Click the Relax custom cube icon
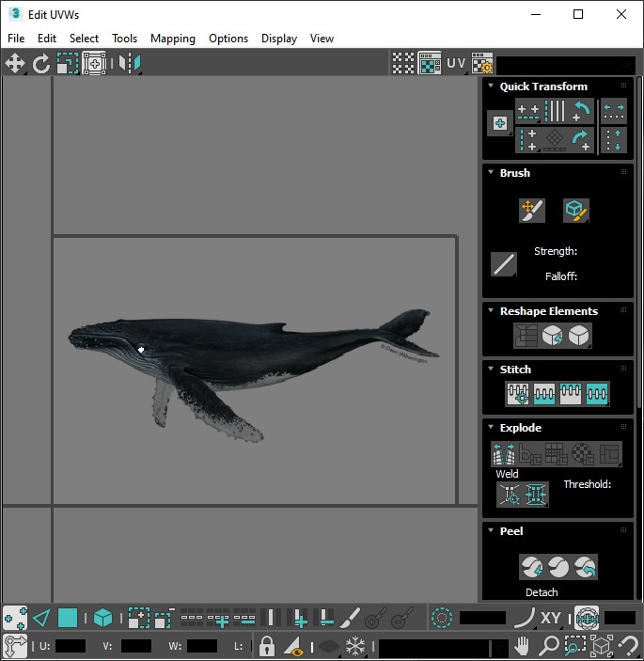This screenshot has height=661, width=644. 578,336
